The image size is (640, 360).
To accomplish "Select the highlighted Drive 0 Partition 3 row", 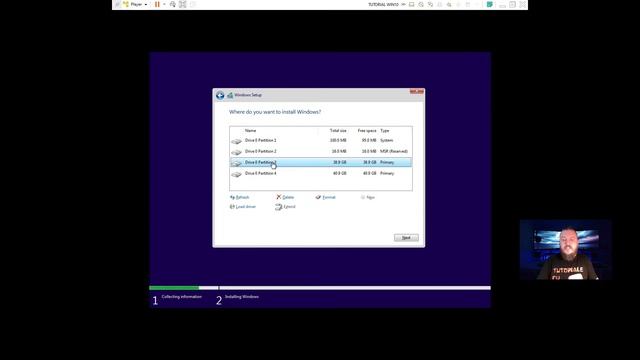I will point(321,162).
